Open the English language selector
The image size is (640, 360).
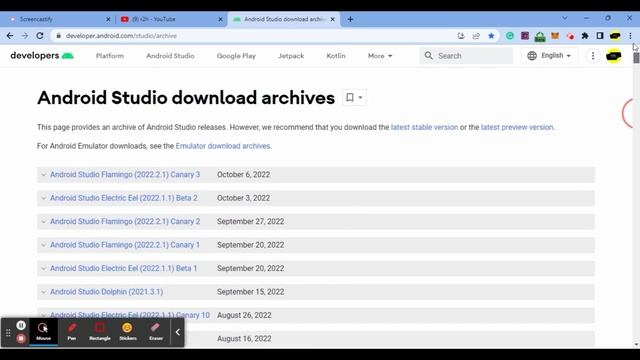click(x=549, y=56)
